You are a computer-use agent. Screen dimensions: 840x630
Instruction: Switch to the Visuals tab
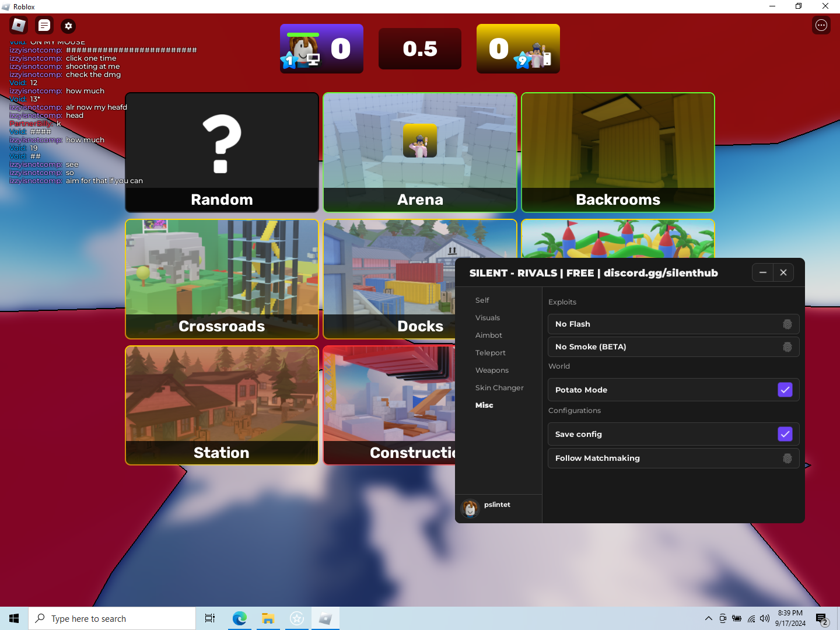[x=488, y=318]
